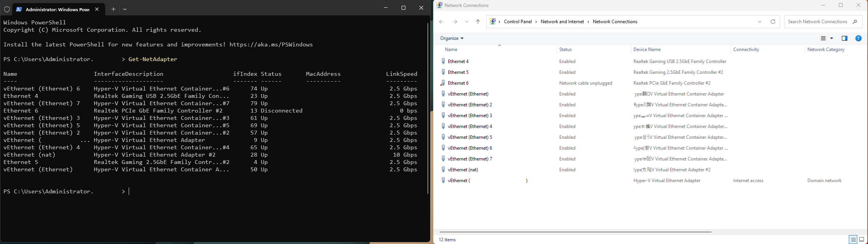Image resolution: width=868 pixels, height=244 pixels.
Task: Open the address bar history dropdown
Action: 760,22
